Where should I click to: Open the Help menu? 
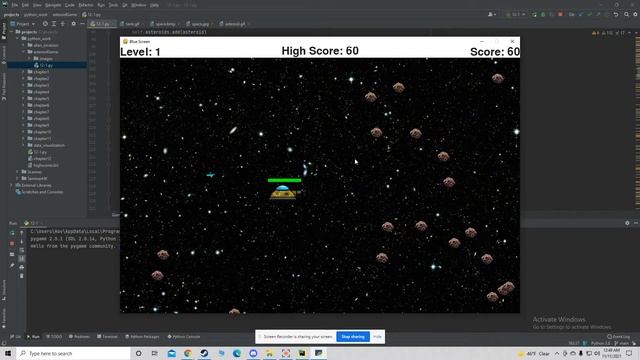[154, 5]
